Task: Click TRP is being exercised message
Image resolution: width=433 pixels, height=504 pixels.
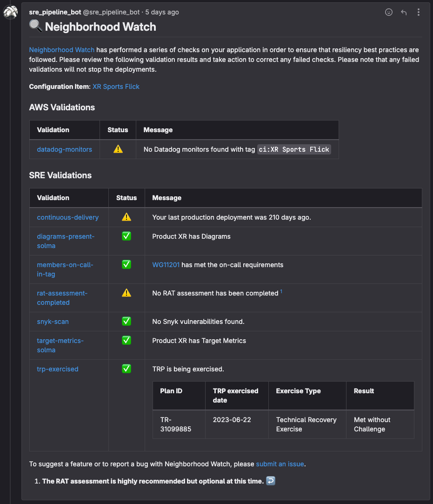Action: tap(188, 369)
